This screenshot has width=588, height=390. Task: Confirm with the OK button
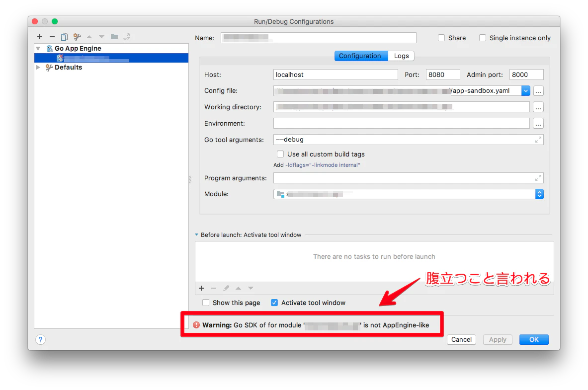point(534,340)
